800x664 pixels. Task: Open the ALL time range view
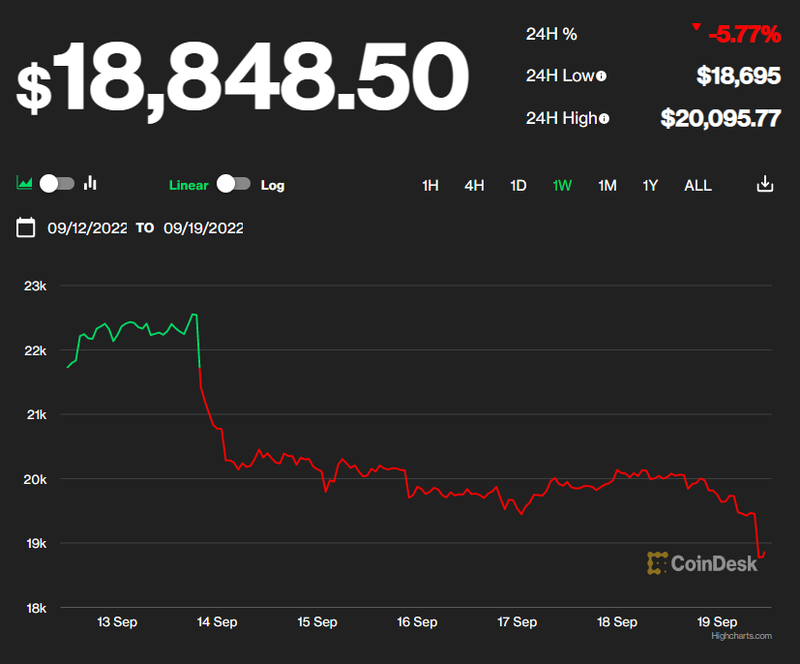click(x=697, y=185)
